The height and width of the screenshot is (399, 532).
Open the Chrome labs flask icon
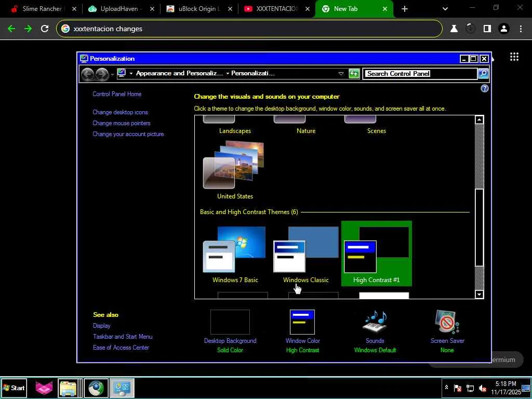[x=454, y=29]
